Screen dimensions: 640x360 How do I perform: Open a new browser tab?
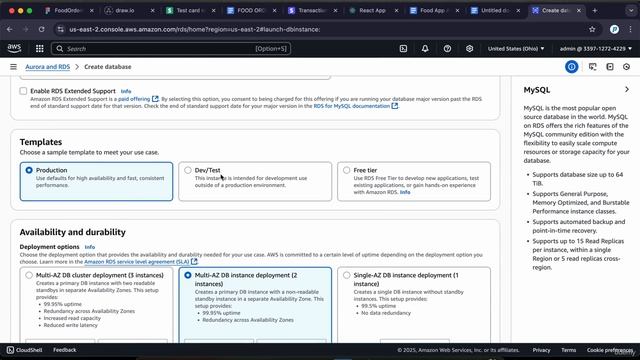[595, 11]
